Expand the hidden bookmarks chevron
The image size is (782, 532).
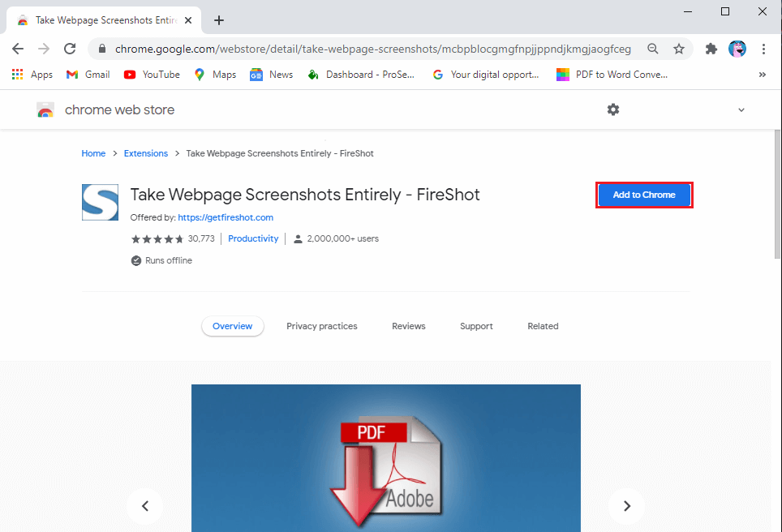(762, 74)
